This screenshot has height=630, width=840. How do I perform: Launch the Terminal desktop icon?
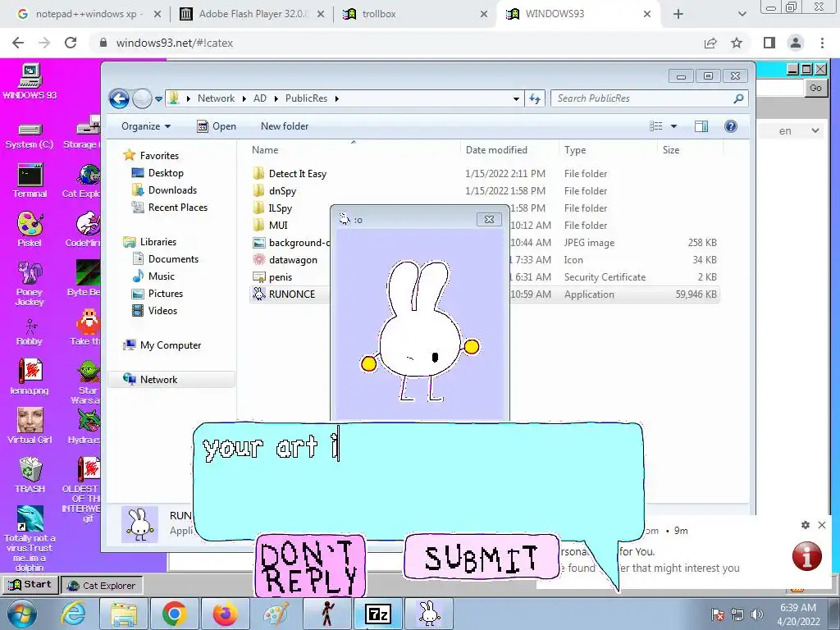point(30,181)
